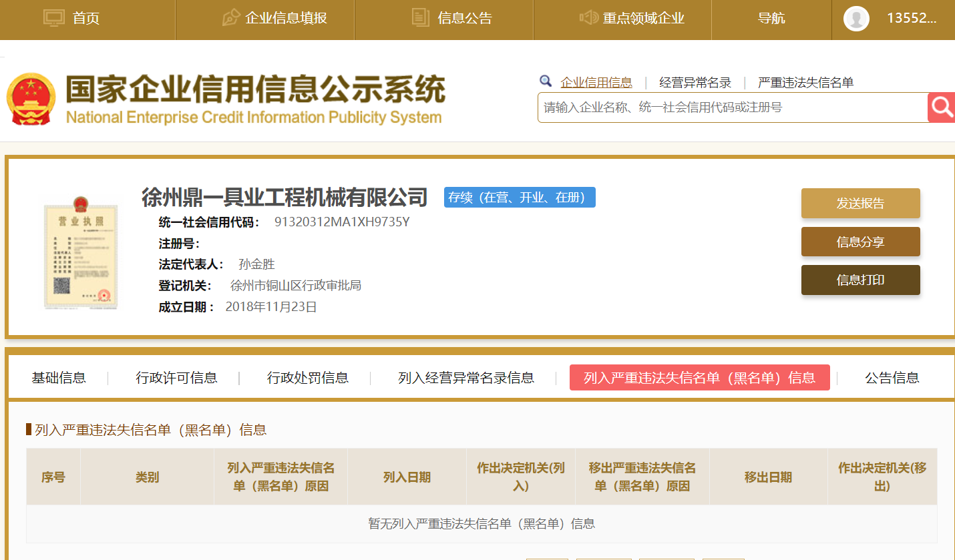Click the 信息分享 button
Viewport: 955px width, 560px height.
click(x=861, y=242)
